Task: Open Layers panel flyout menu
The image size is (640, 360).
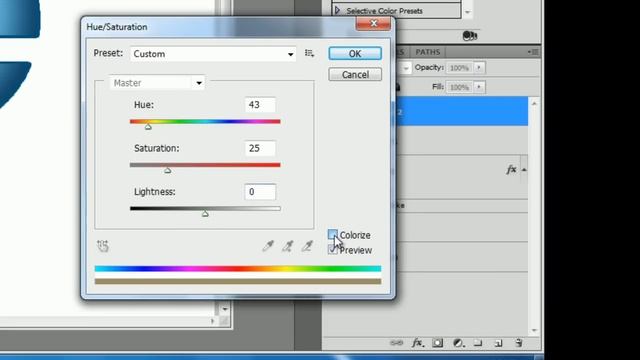Action: click(x=533, y=52)
